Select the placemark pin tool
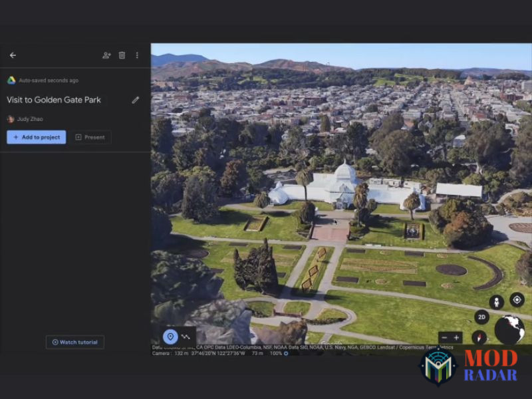The width and height of the screenshot is (532, 399). tap(170, 336)
